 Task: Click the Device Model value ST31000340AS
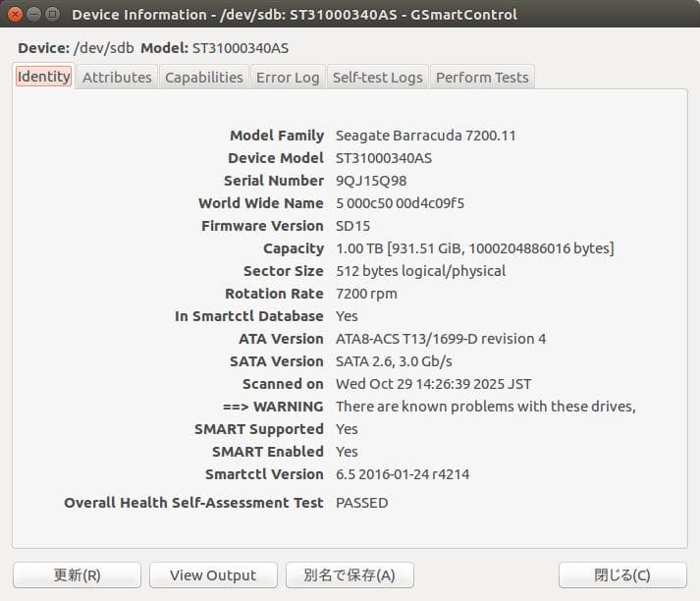tap(384, 158)
